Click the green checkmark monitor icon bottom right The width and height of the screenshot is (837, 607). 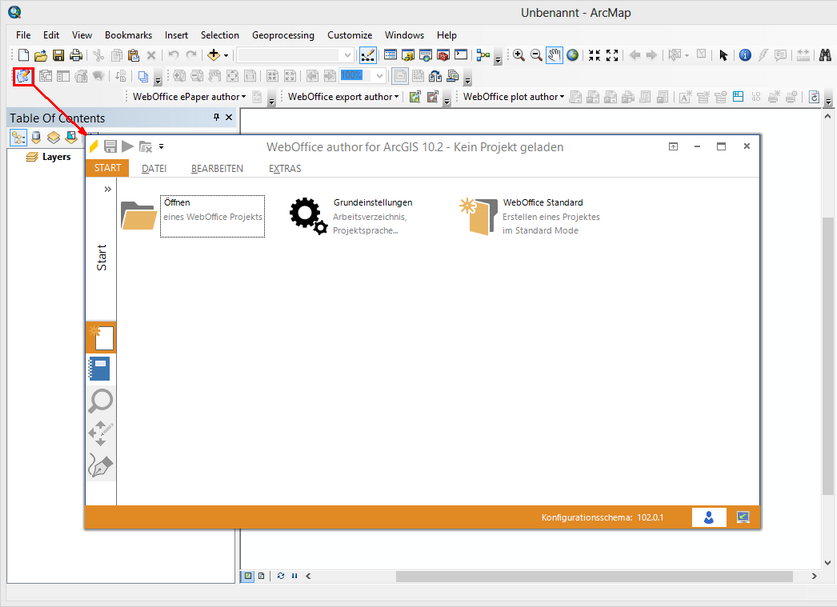click(x=742, y=517)
